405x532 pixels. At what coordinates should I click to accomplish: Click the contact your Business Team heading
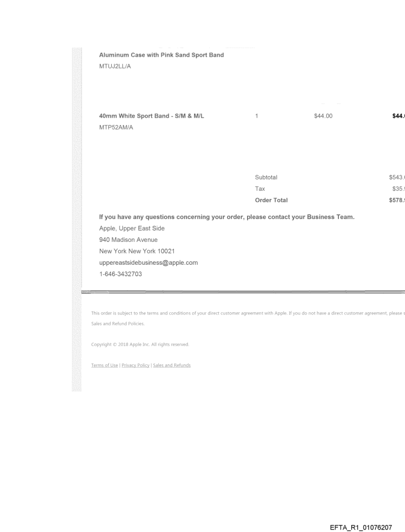point(226,216)
